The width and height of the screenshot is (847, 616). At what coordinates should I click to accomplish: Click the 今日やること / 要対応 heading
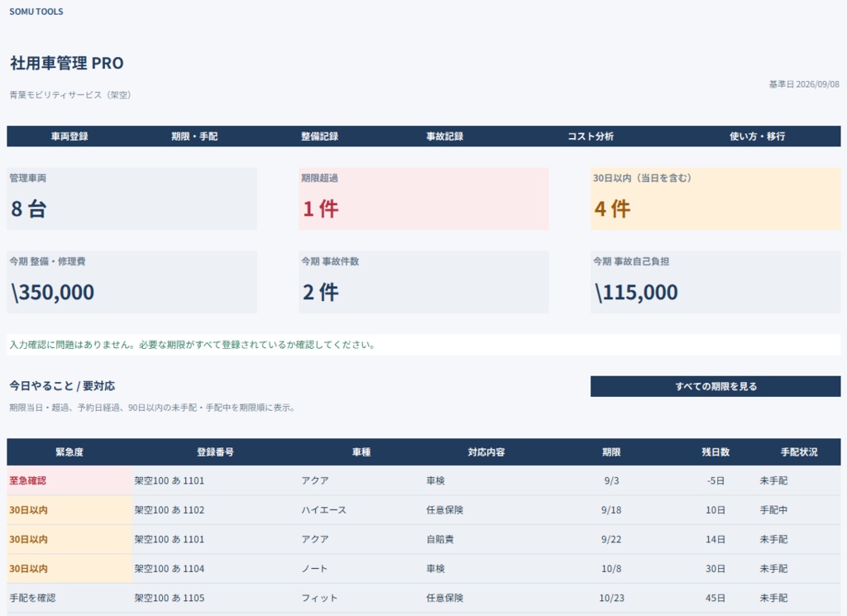coord(62,386)
